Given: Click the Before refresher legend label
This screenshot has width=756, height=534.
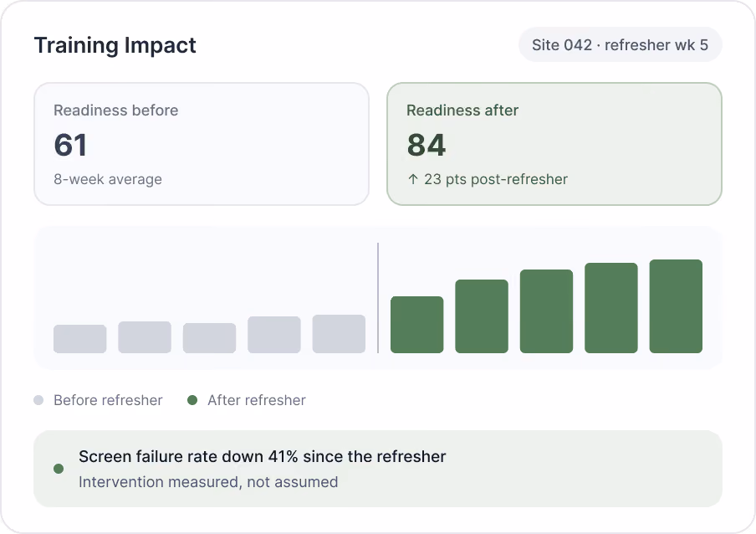Looking at the screenshot, I should (108, 400).
